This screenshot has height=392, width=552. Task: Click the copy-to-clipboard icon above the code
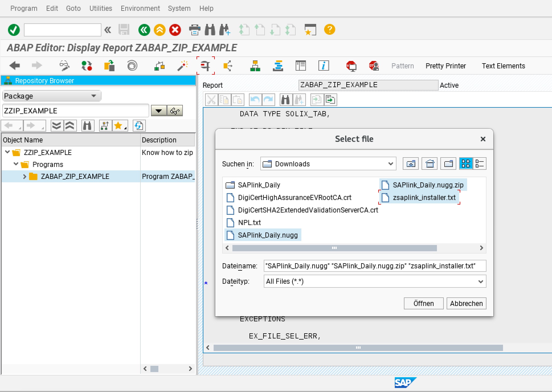pyautogui.click(x=224, y=99)
